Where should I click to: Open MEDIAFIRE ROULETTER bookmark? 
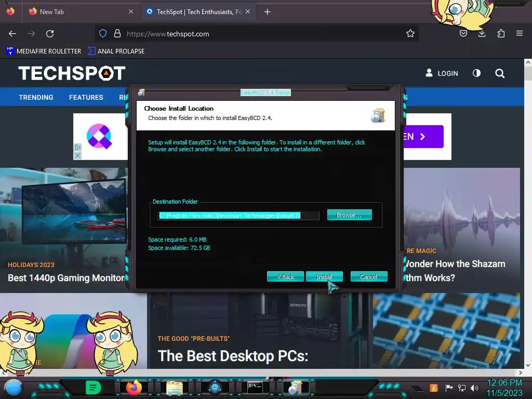tap(44, 51)
